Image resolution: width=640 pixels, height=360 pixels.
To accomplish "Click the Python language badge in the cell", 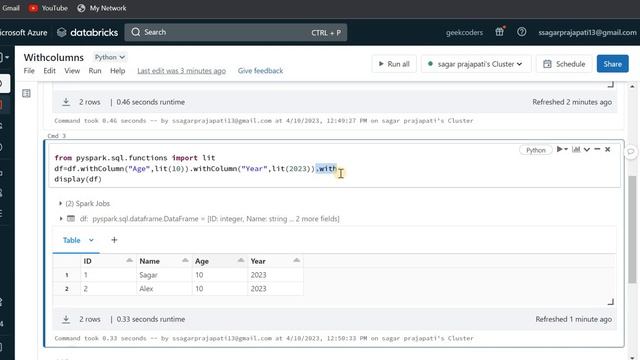I will click(536, 150).
